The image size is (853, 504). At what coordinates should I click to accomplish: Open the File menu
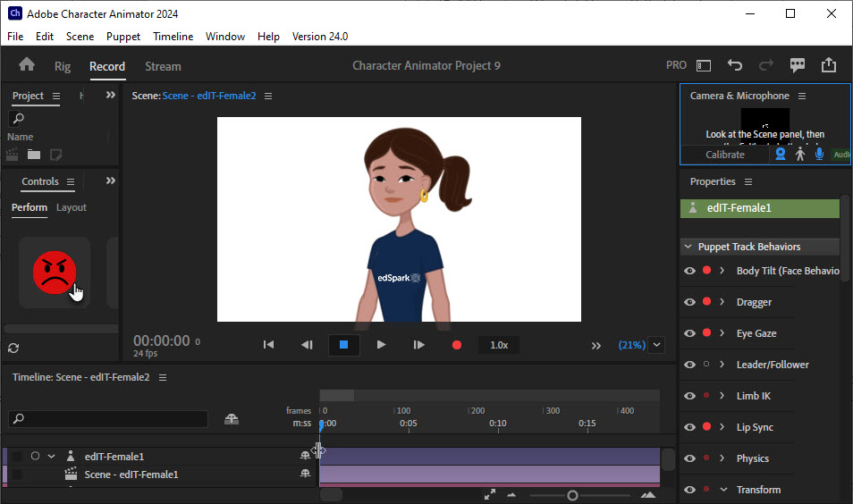[15, 37]
